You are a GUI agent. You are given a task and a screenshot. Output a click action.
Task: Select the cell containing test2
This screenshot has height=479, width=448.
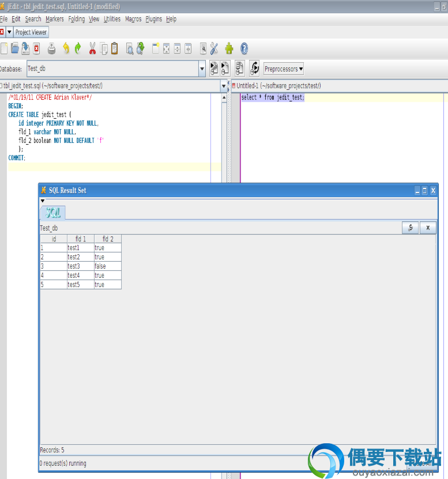coord(81,257)
